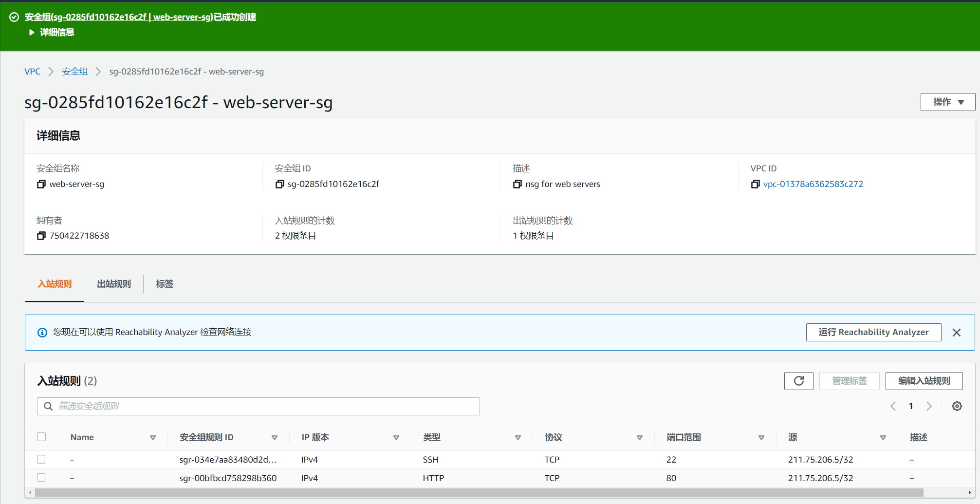The height and width of the screenshot is (504, 980).
Task: Navigate to 安全组 breadcrumb
Action: coord(74,72)
